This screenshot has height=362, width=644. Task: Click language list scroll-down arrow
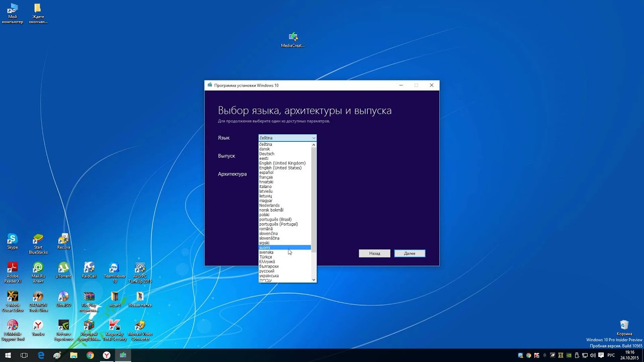point(314,280)
